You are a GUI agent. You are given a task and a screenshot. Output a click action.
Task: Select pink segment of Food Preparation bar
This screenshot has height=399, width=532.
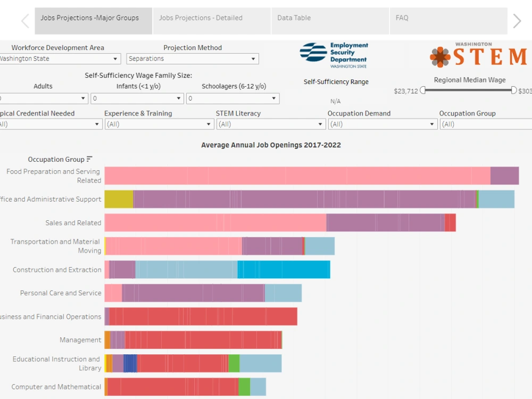(297, 176)
